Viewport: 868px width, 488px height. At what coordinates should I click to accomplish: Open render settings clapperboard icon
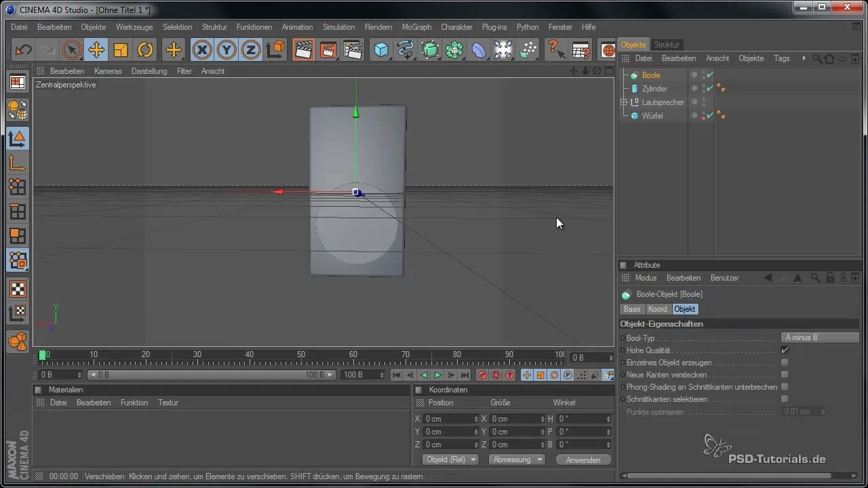(353, 50)
